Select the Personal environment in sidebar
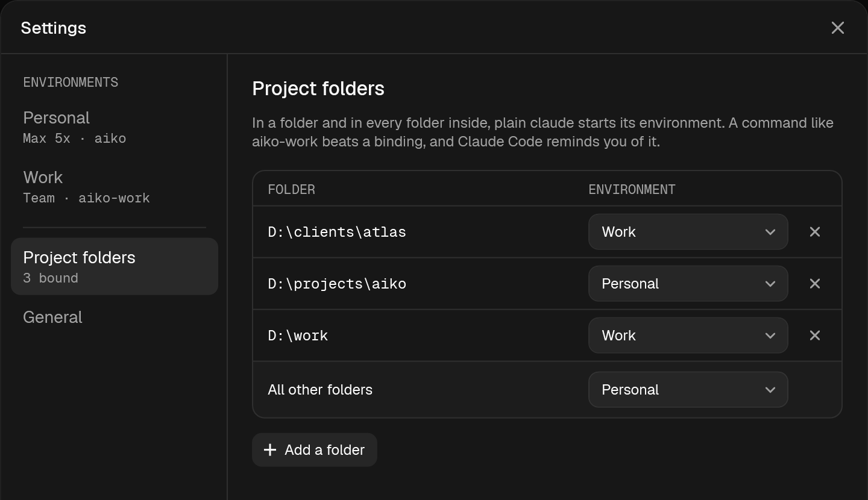Screen dimensions: 868x500 (115, 128)
